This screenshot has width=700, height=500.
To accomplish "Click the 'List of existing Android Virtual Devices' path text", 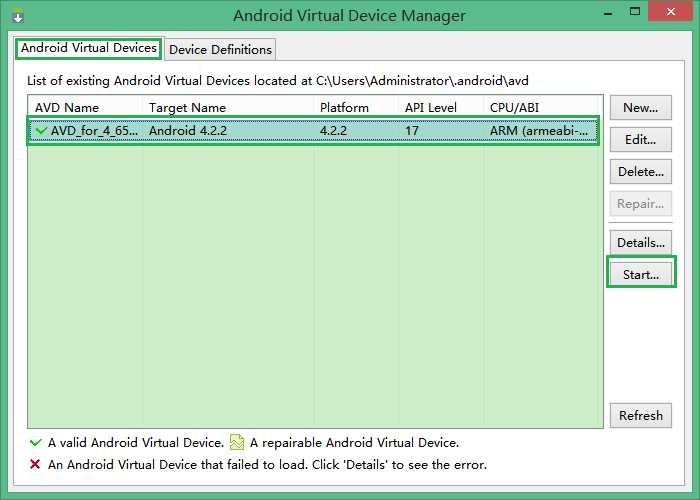I will pyautogui.click(x=278, y=81).
